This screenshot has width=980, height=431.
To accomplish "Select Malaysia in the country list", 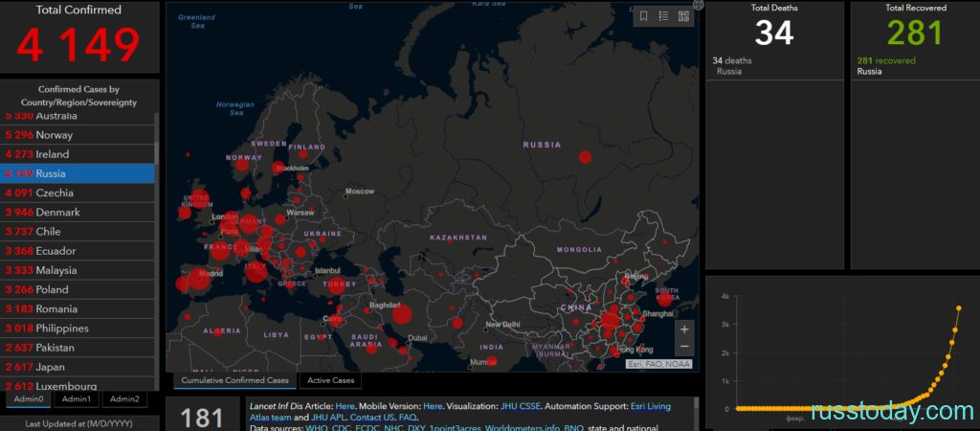I will 78,271.
